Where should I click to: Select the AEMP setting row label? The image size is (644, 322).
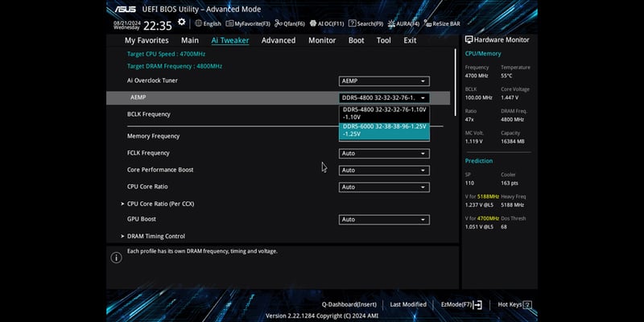pyautogui.click(x=138, y=97)
